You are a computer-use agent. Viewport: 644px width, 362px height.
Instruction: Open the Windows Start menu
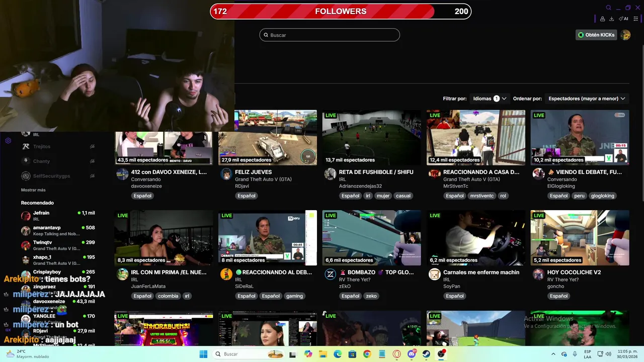pos(203,354)
